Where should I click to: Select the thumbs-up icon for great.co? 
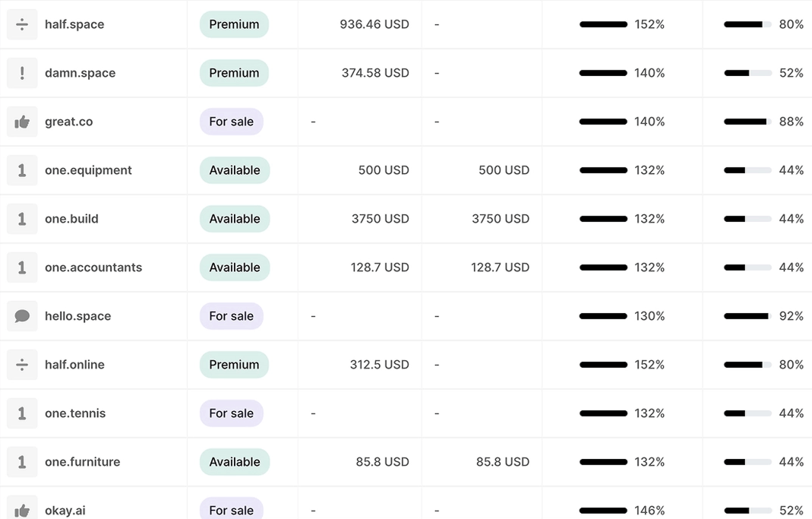point(22,122)
